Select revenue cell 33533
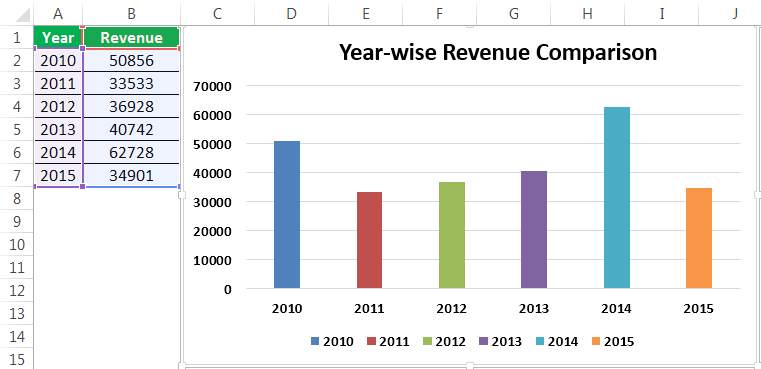The width and height of the screenshot is (761, 369). click(x=132, y=84)
